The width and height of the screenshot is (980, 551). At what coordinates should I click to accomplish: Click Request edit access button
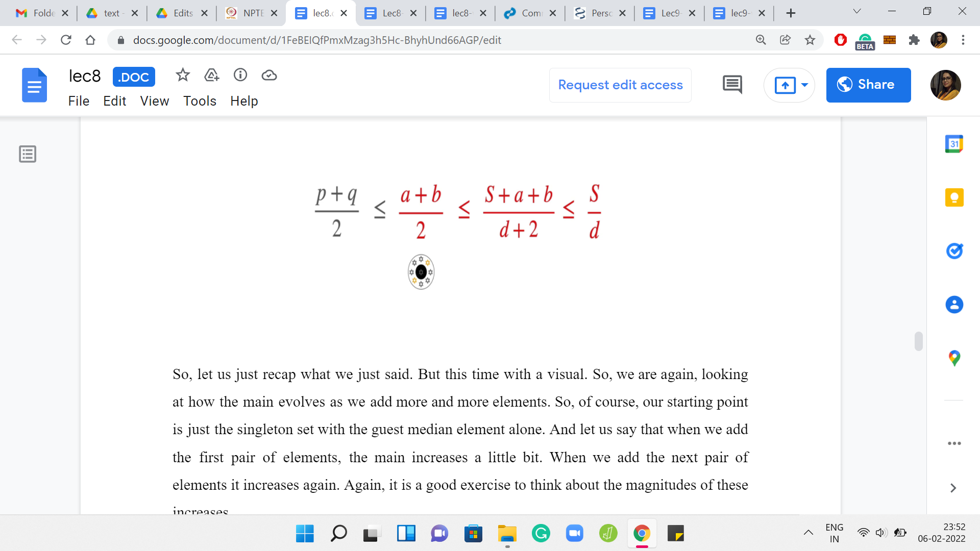620,85
